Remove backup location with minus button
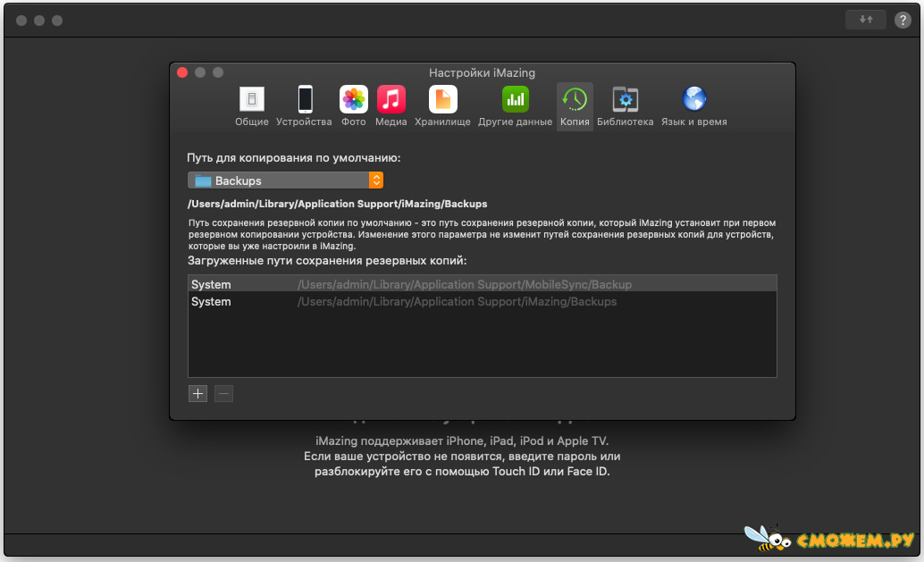Screen dimensions: 924x562 click(x=224, y=393)
